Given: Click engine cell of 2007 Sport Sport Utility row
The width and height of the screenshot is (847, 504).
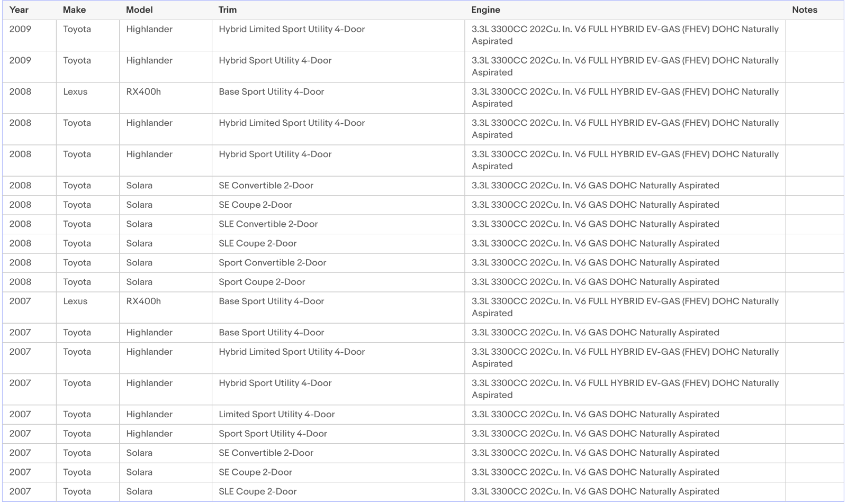Looking at the screenshot, I should tap(625, 434).
